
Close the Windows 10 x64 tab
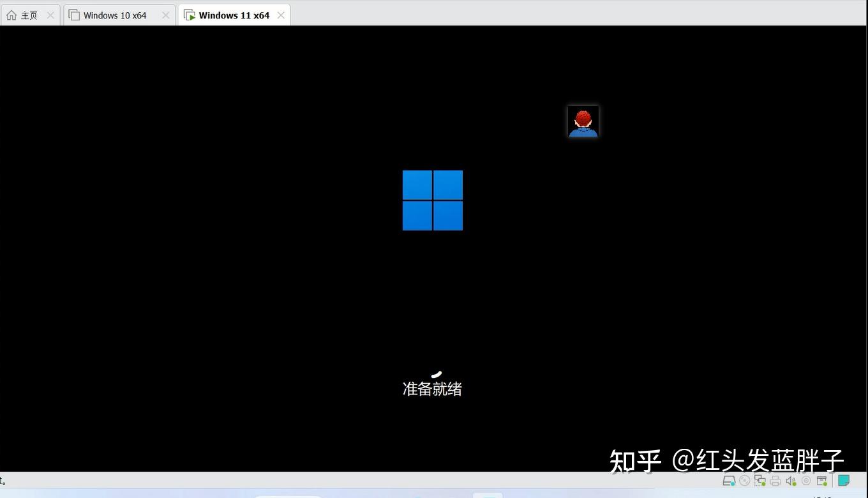coord(165,15)
